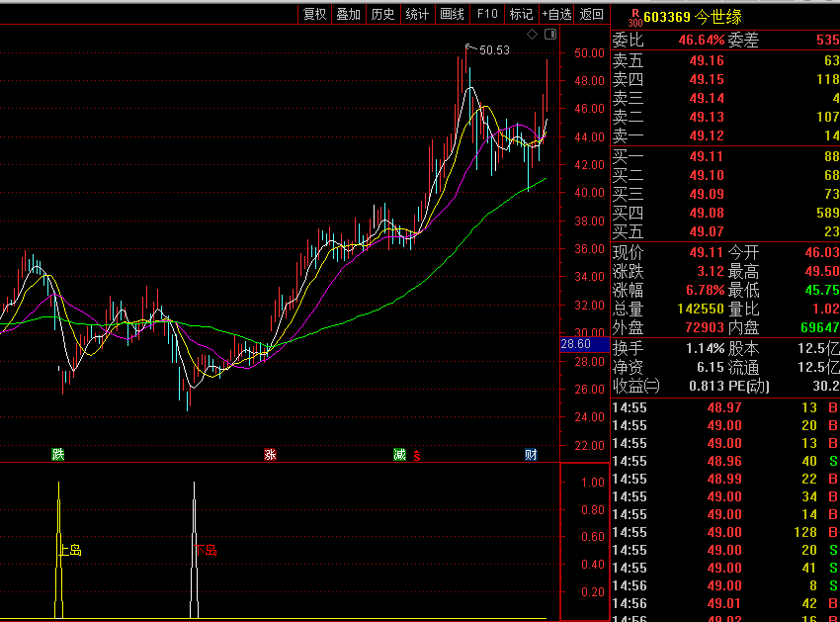Click 卖一 price 49.12
The height and width of the screenshot is (622, 840).
click(x=707, y=135)
